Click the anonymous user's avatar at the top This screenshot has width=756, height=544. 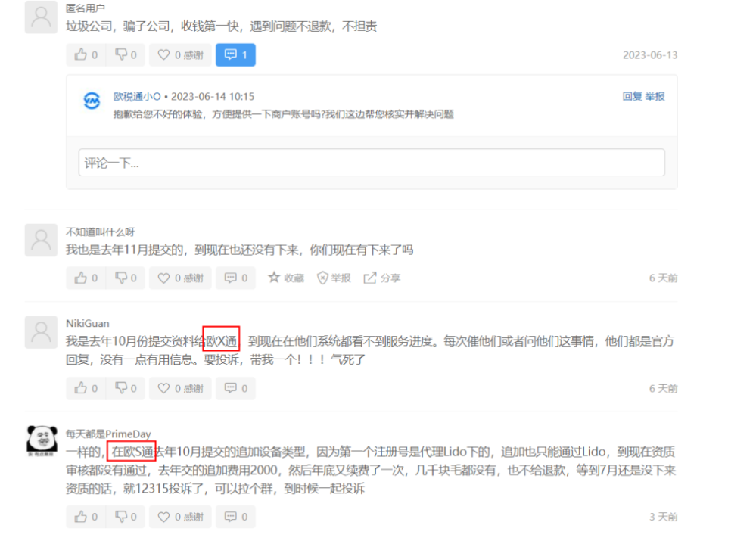pos(41,17)
